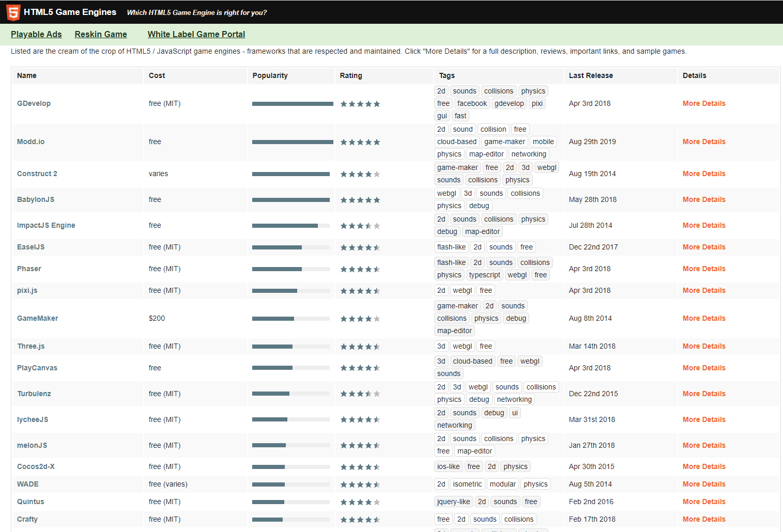Open the ImpactJS Engine name
Viewport: 783px width, 532px height.
[46, 225]
